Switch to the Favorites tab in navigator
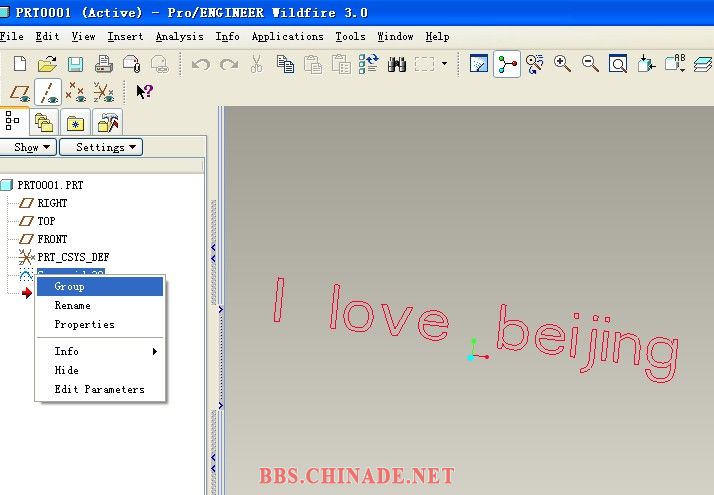The height and width of the screenshot is (495, 714). click(75, 122)
